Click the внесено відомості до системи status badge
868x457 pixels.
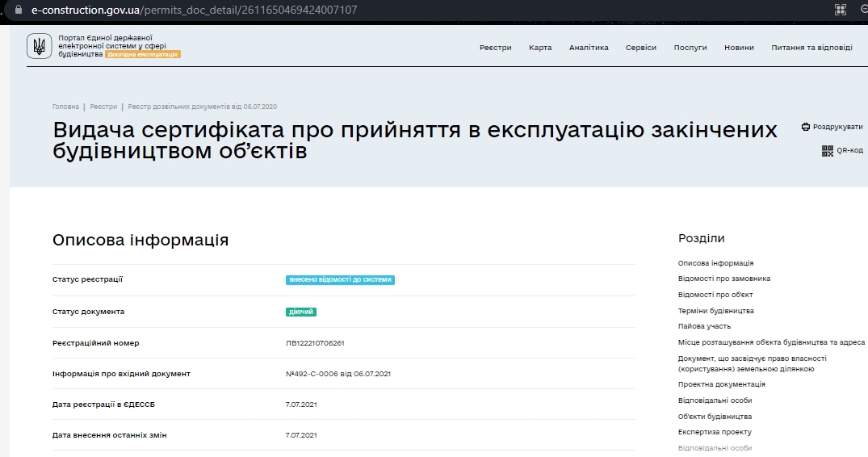pos(340,280)
